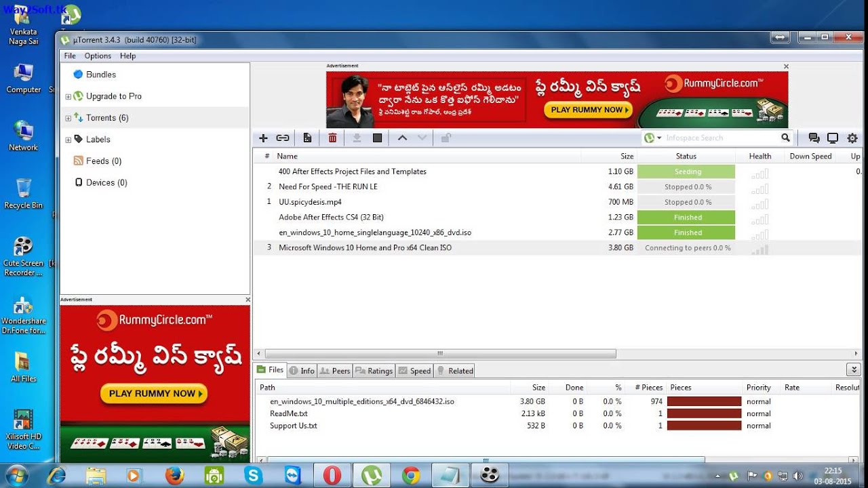This screenshot has height=488, width=868.
Task: Open search engine dropdown arrow
Action: point(659,138)
